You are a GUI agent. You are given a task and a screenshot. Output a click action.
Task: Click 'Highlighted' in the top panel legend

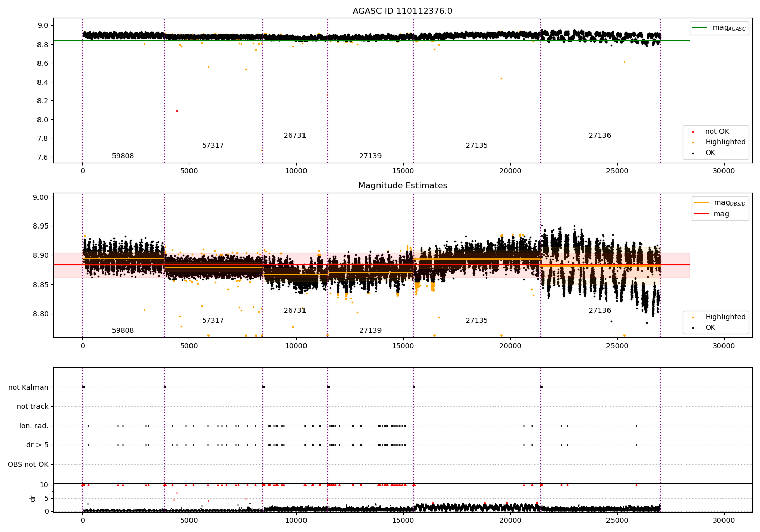point(725,142)
